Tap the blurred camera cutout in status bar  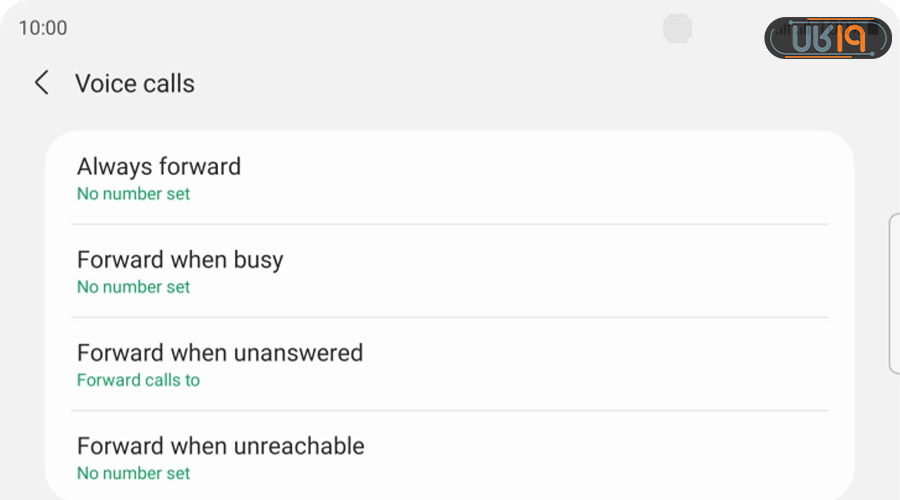678,28
